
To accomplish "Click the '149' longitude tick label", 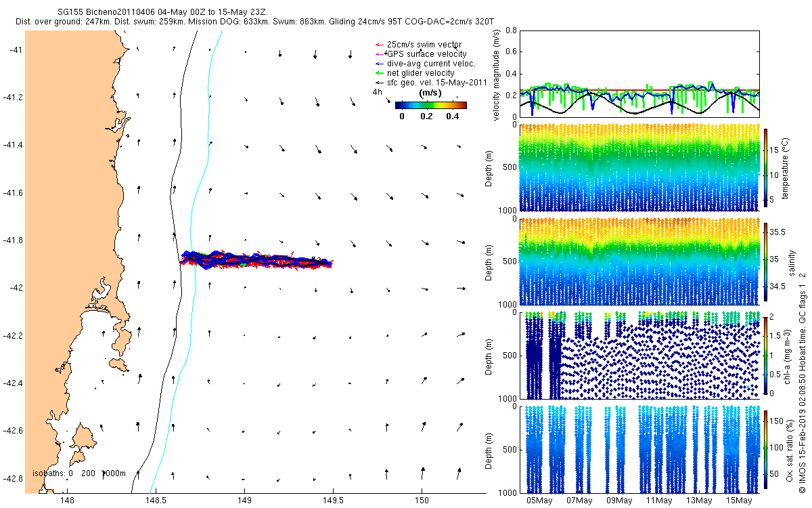I will click(x=244, y=501).
